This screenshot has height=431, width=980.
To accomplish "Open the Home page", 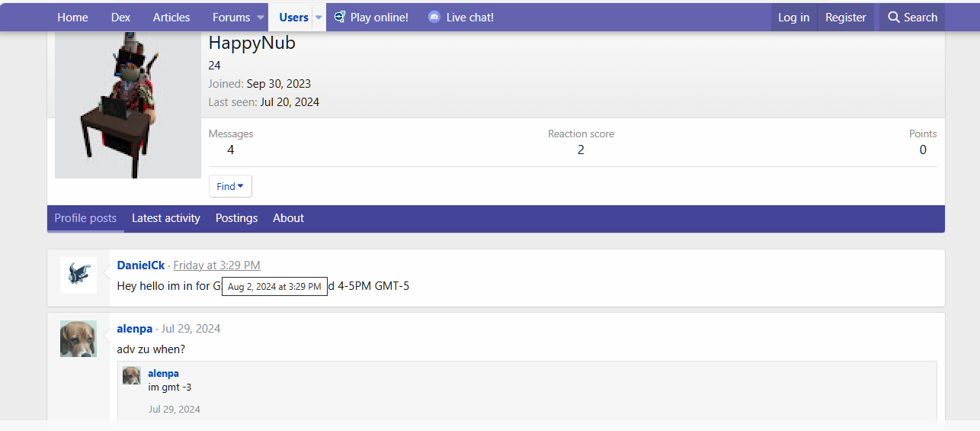I will (x=72, y=17).
